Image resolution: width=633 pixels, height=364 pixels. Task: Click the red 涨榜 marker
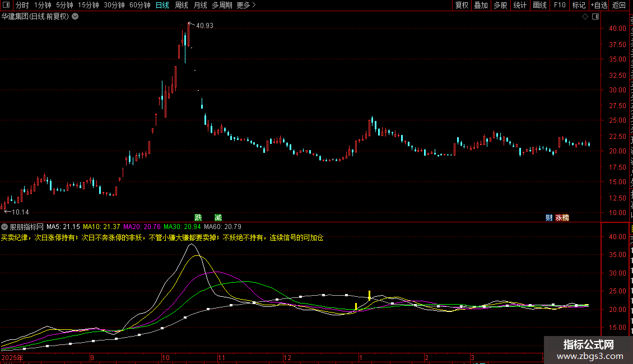(562, 217)
